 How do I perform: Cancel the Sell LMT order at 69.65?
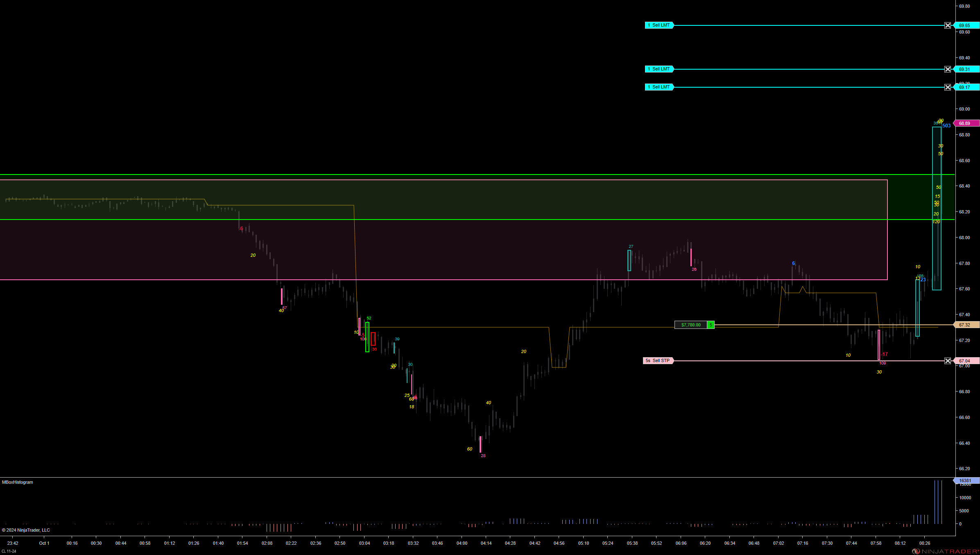(x=948, y=25)
